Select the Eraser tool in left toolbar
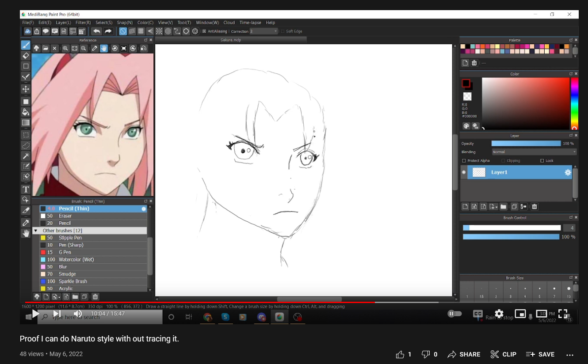This screenshot has width=588, height=364. click(x=26, y=56)
